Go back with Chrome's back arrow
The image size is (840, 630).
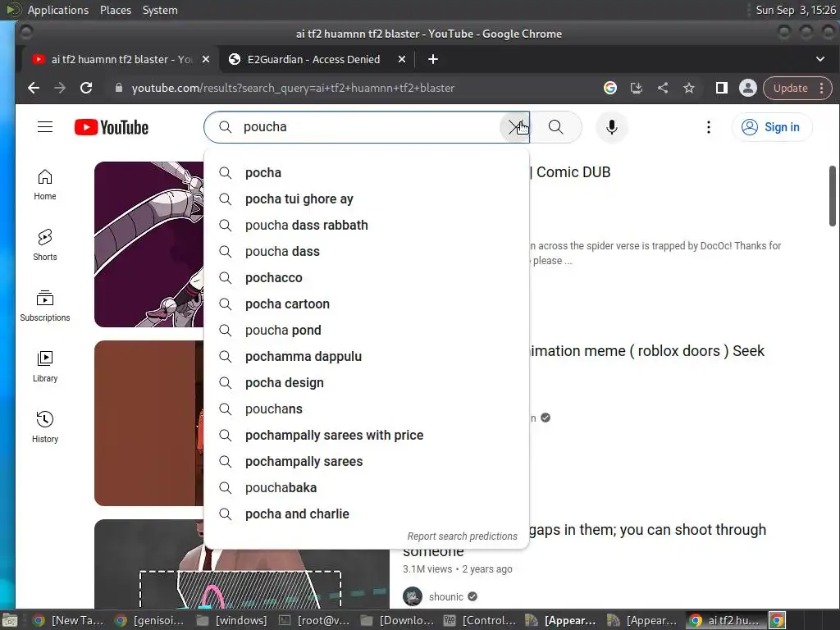[34, 88]
